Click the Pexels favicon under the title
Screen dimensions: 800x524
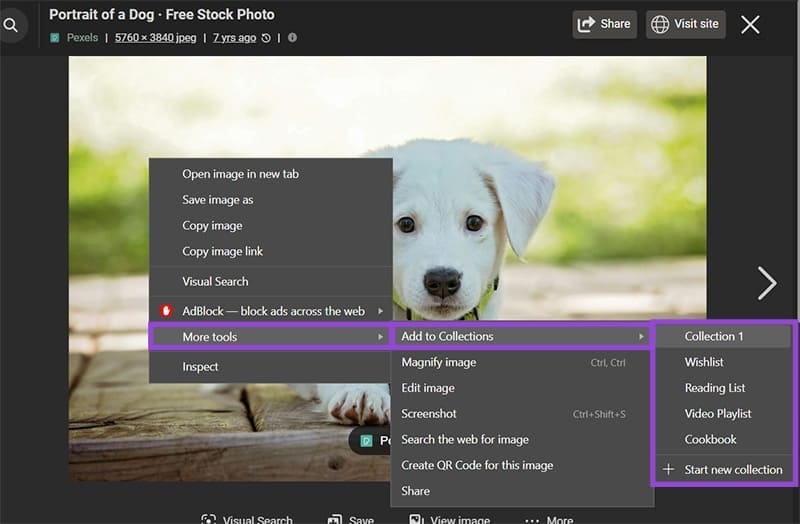pyautogui.click(x=55, y=38)
